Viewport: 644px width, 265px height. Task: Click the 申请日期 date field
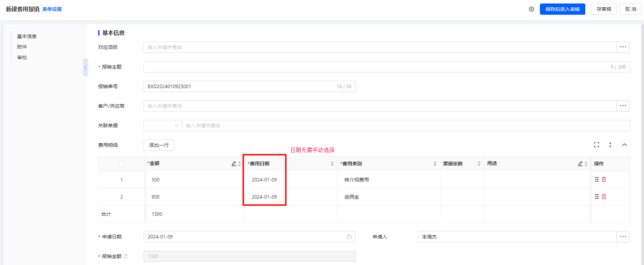[x=250, y=237]
